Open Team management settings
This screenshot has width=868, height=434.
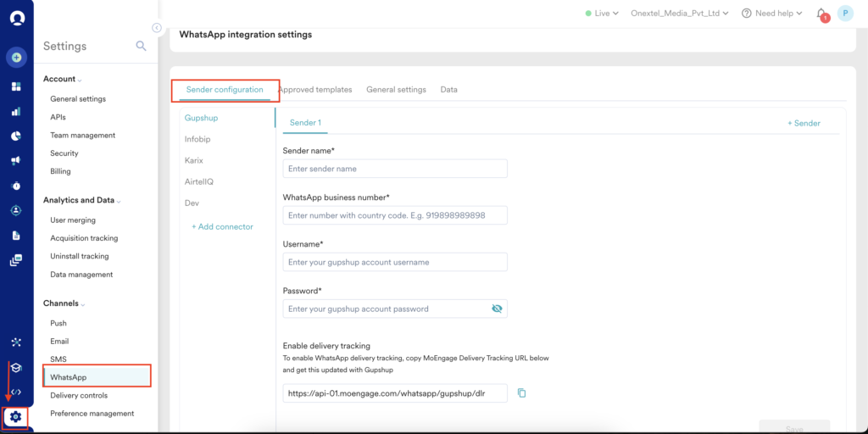(x=82, y=135)
